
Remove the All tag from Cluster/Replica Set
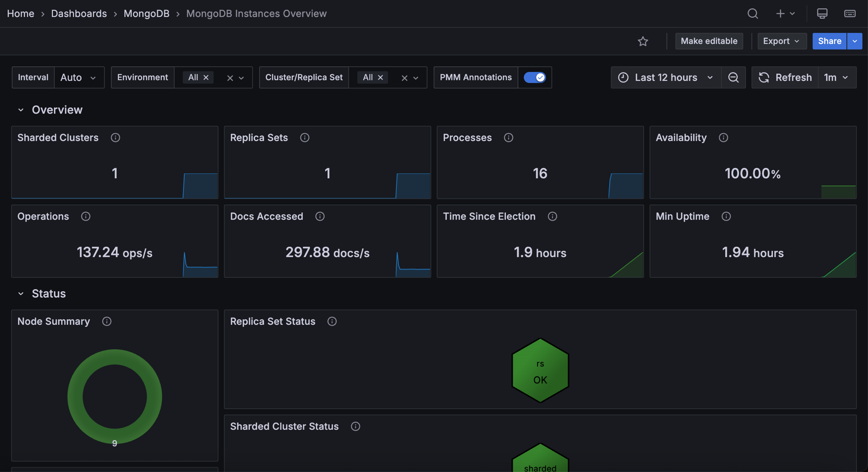(x=381, y=78)
